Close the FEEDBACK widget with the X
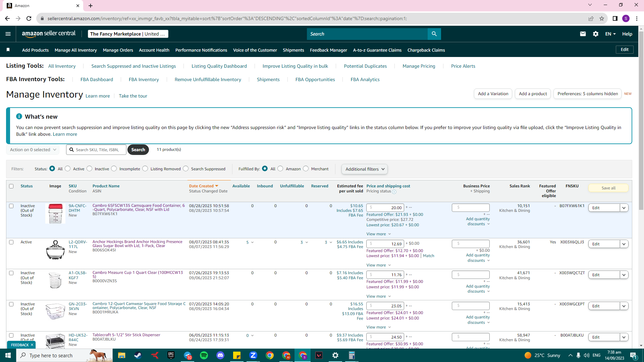This screenshot has width=644, height=362. coord(32,345)
